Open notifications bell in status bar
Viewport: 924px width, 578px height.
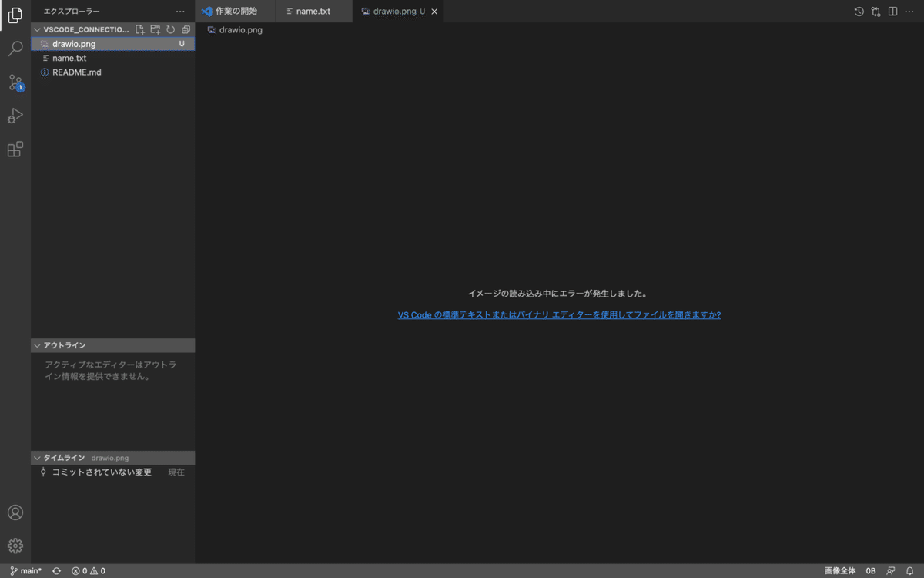[910, 571]
